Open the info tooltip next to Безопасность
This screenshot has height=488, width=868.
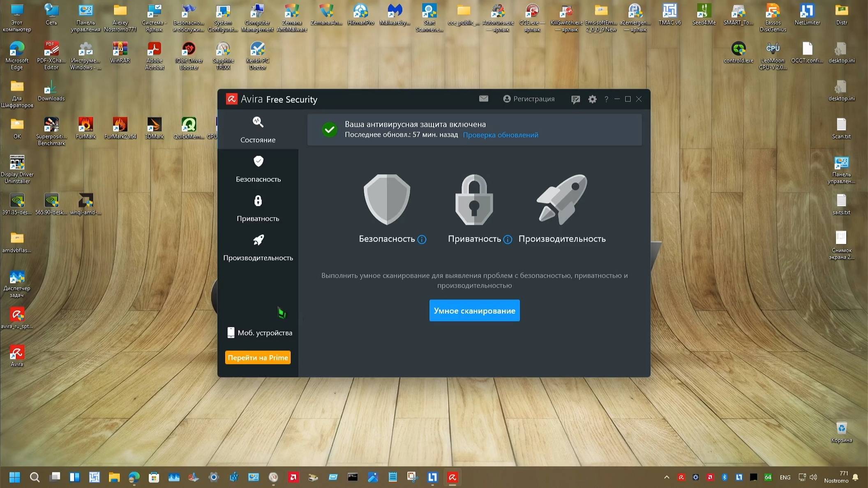421,239
